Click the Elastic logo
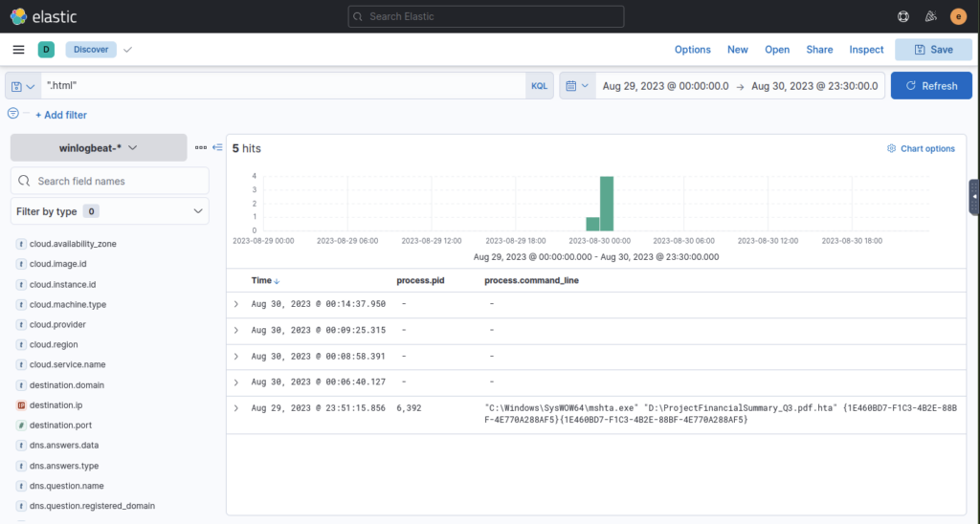 pyautogui.click(x=43, y=16)
